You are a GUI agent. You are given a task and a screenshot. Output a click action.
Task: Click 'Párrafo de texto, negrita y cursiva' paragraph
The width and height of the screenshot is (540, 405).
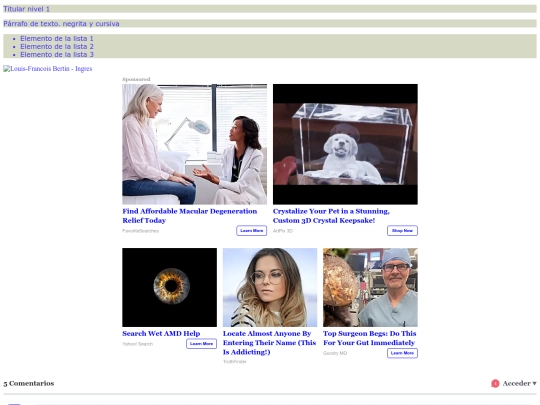[x=61, y=24]
